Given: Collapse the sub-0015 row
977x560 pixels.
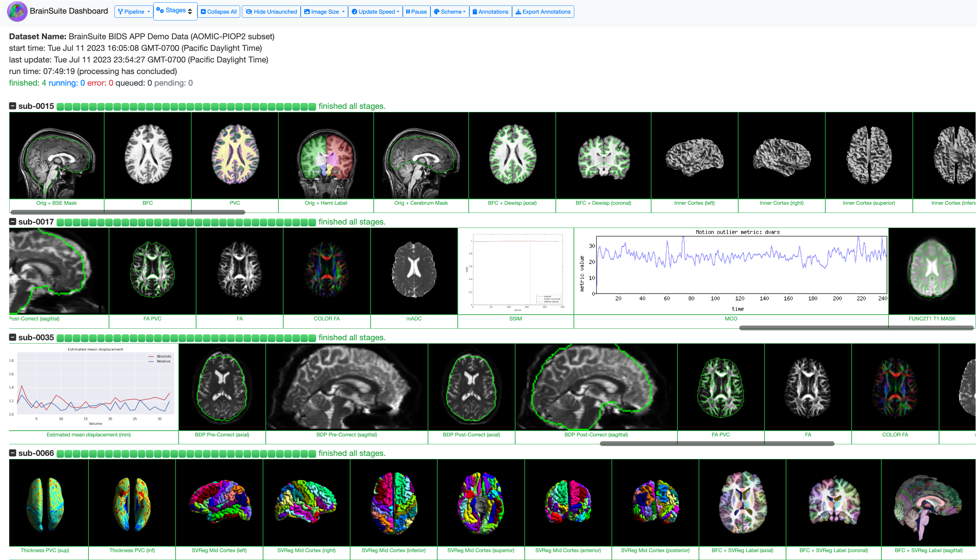Looking at the screenshot, I should 13,106.
